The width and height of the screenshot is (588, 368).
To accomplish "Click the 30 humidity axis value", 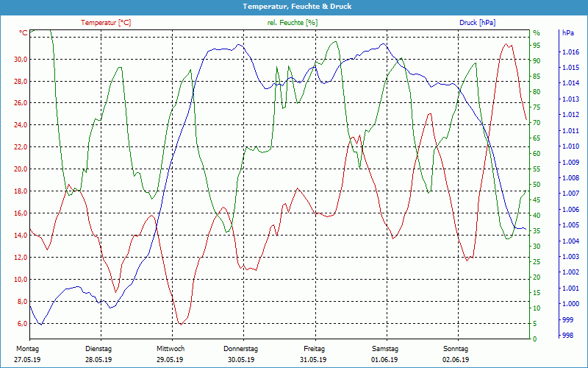I will coord(537,247).
